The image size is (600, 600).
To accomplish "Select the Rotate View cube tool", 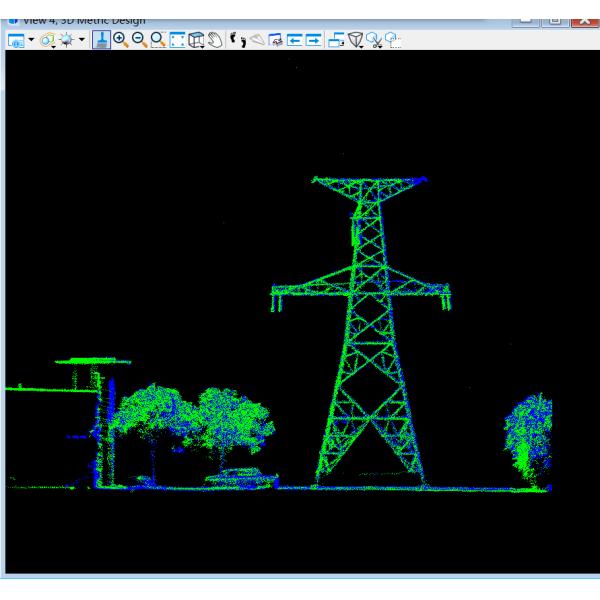I will tap(196, 38).
